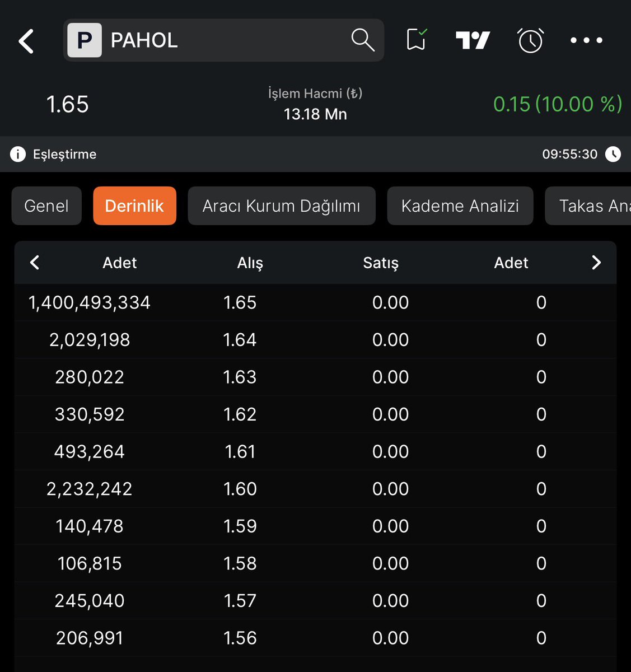Select the 140,478 quantity cell

click(x=90, y=526)
